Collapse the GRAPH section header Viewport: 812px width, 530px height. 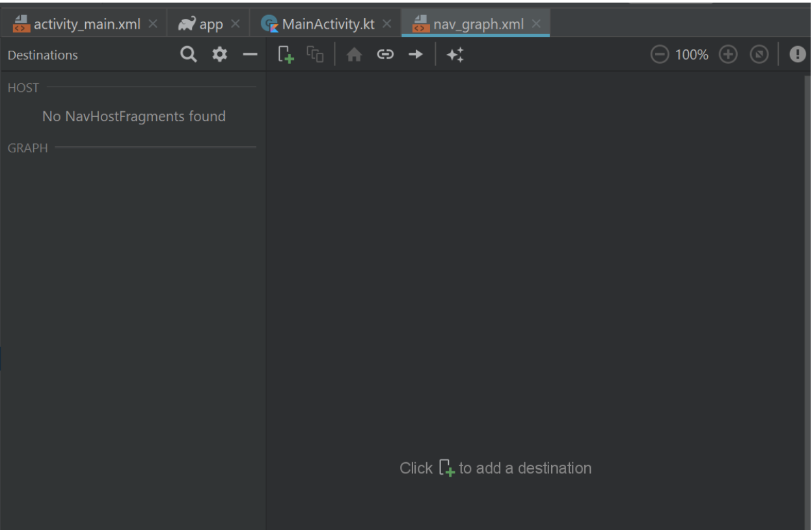(28, 148)
